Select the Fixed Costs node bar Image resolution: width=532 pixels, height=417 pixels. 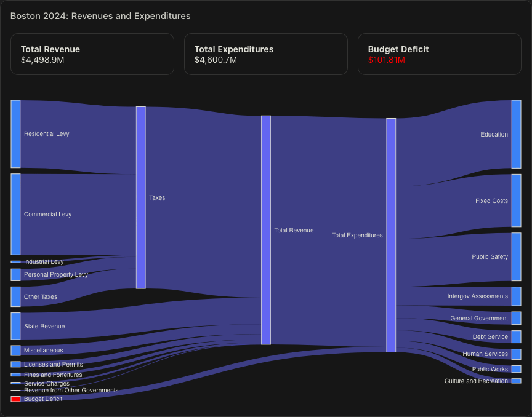point(517,201)
